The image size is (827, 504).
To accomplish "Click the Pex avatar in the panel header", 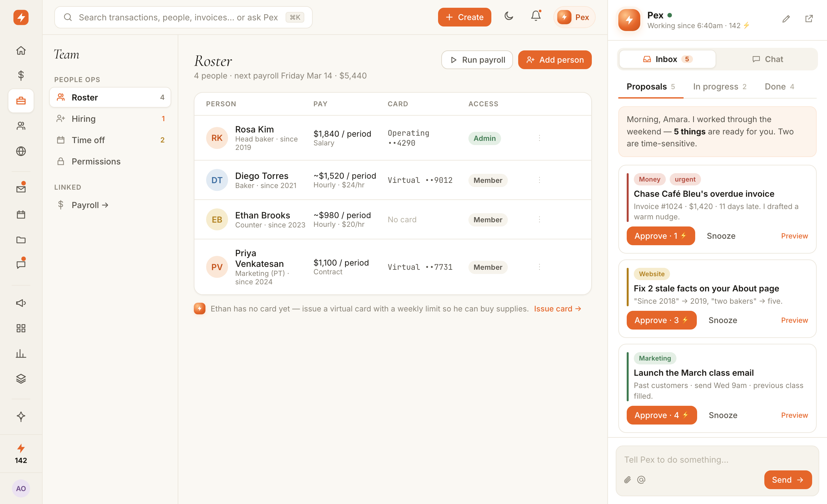I will tap(629, 20).
